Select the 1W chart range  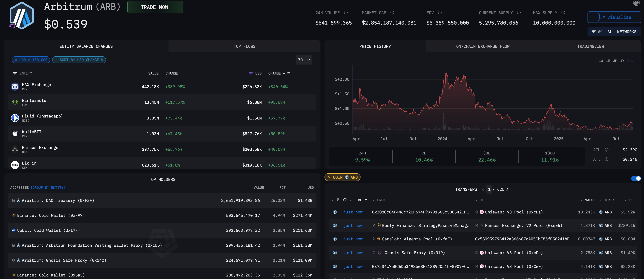coord(601,61)
